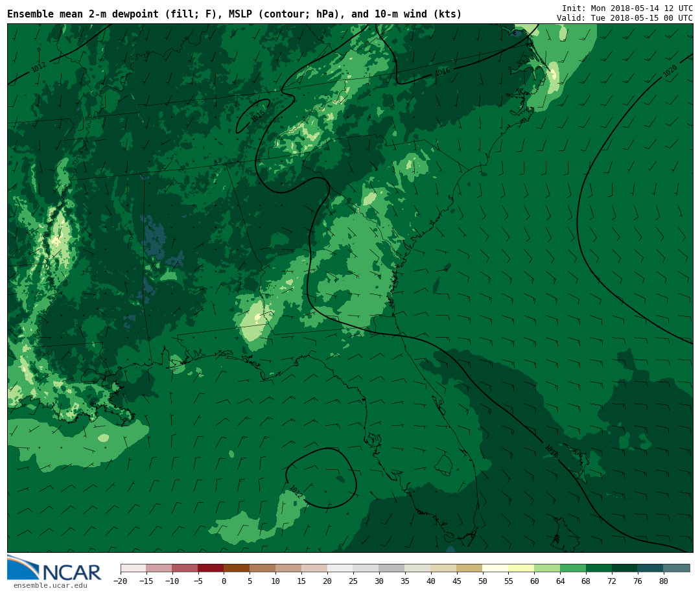Pick the 55 to 60 light yellow swatch
Viewport: 700px width, 593px height.
pyautogui.click(x=522, y=568)
